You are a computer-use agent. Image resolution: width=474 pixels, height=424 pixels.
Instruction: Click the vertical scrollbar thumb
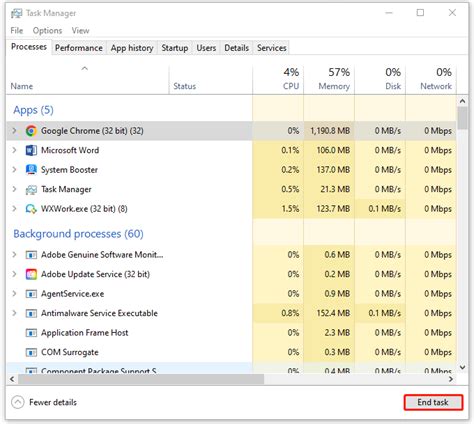tap(462, 118)
